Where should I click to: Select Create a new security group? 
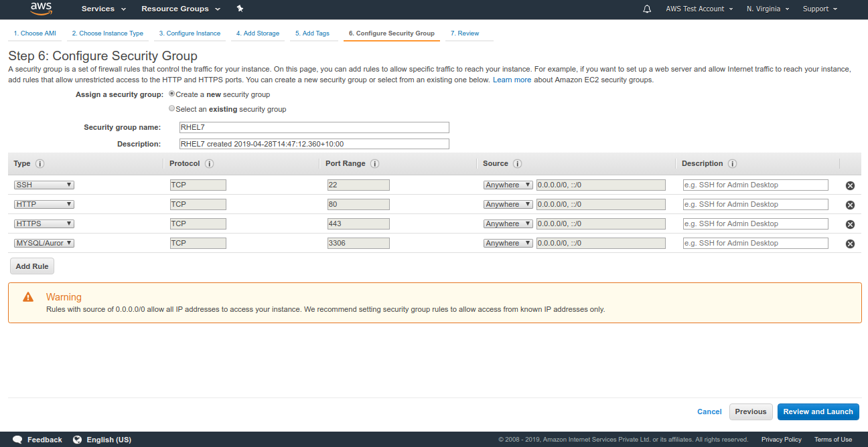(172, 94)
